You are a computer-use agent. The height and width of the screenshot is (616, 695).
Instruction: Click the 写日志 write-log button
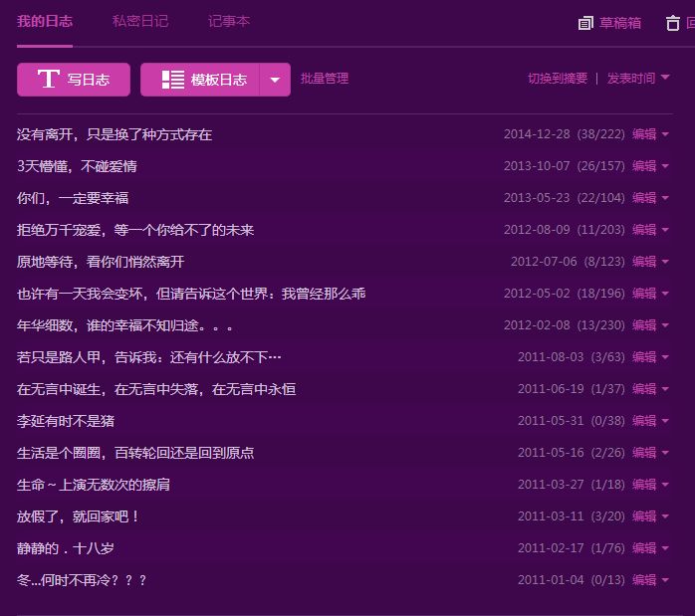click(74, 80)
